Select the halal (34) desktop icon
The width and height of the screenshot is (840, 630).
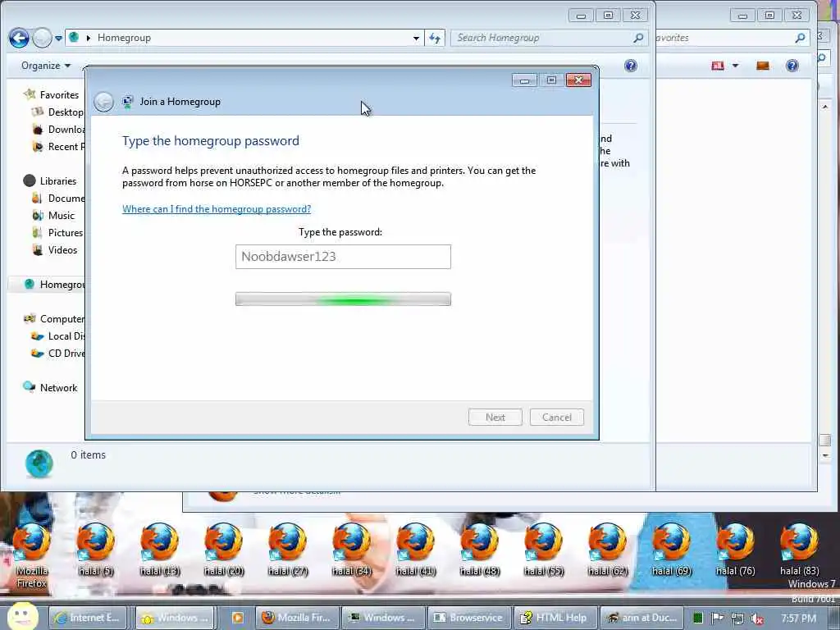coord(351,549)
